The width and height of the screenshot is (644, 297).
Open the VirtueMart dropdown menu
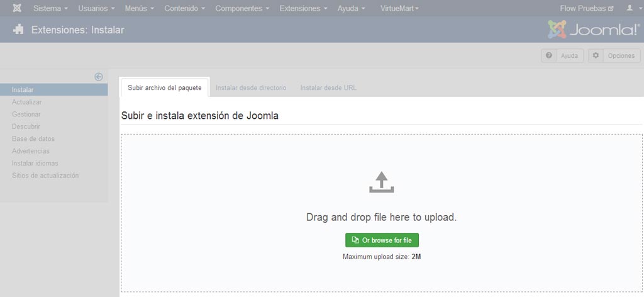click(399, 8)
